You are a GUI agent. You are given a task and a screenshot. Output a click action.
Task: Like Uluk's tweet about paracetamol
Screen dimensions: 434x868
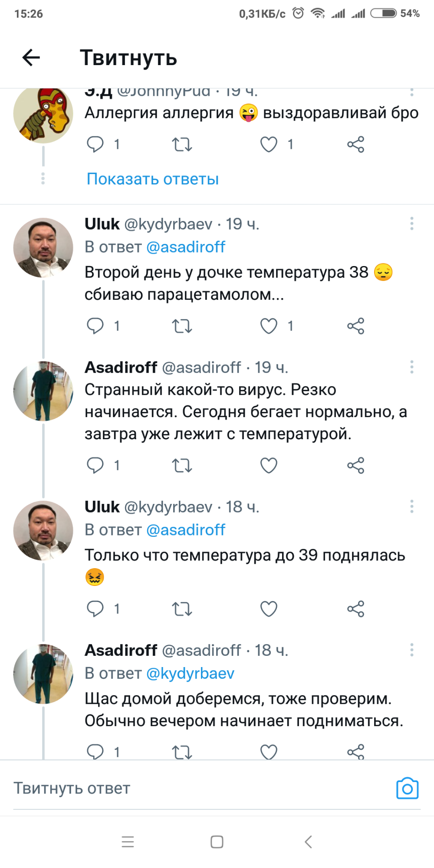point(269,326)
